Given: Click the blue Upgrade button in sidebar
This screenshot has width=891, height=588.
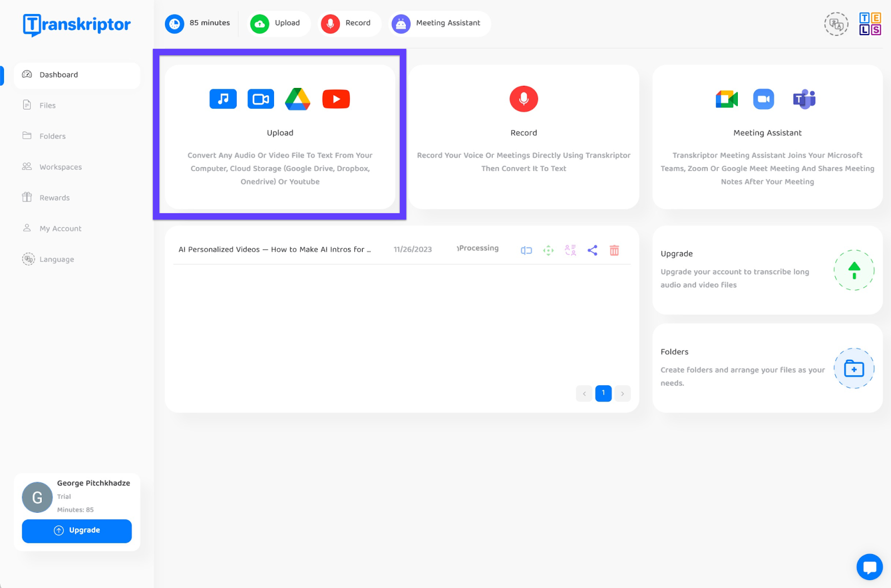Looking at the screenshot, I should tap(77, 531).
